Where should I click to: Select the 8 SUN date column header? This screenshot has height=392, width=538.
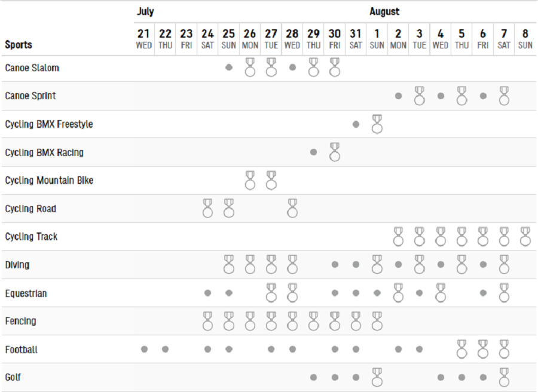point(525,39)
